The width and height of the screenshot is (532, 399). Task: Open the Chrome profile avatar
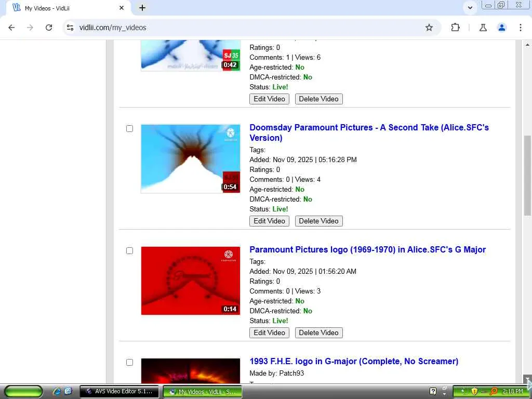click(502, 28)
